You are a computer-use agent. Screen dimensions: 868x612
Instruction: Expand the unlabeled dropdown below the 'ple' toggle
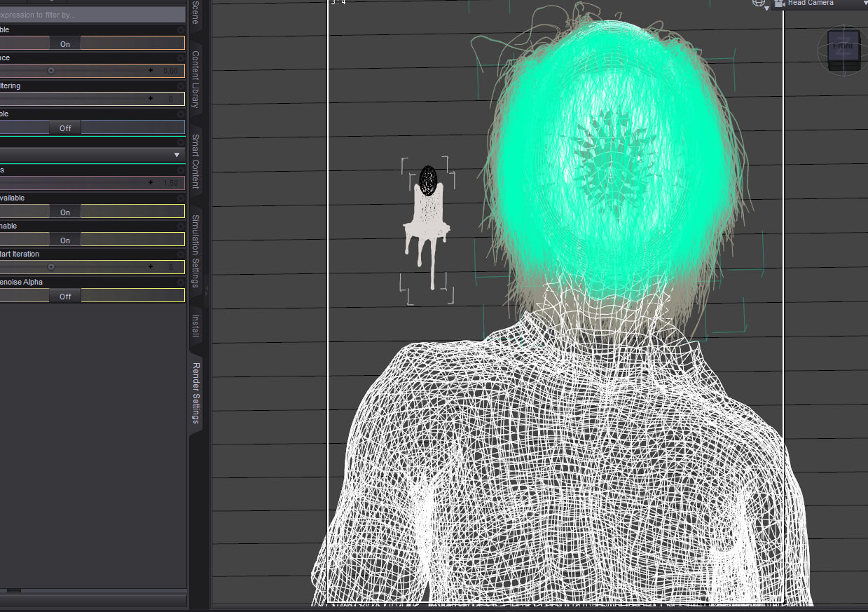[92, 155]
